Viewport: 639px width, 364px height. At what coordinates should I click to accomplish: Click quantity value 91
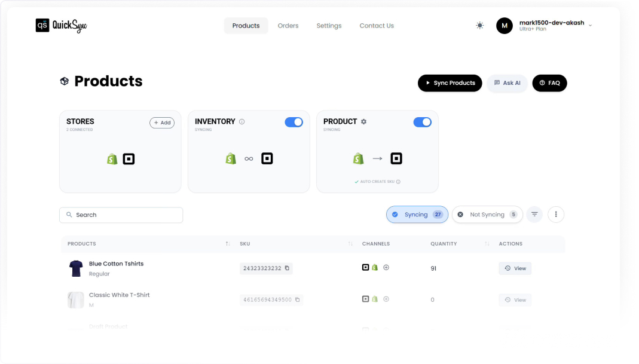(x=433, y=268)
